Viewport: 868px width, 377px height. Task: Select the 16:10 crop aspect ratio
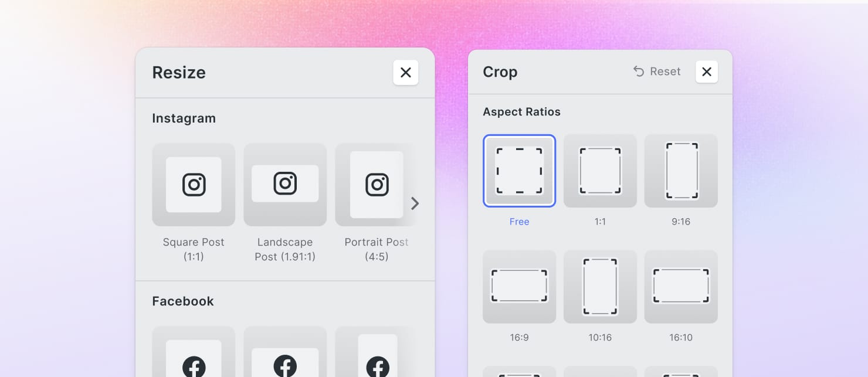click(681, 287)
